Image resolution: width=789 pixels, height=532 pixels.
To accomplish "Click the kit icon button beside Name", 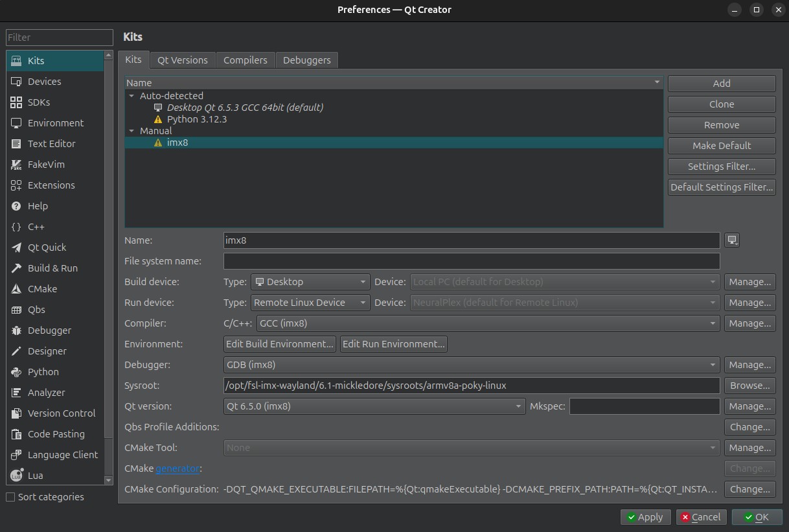I will 732,240.
